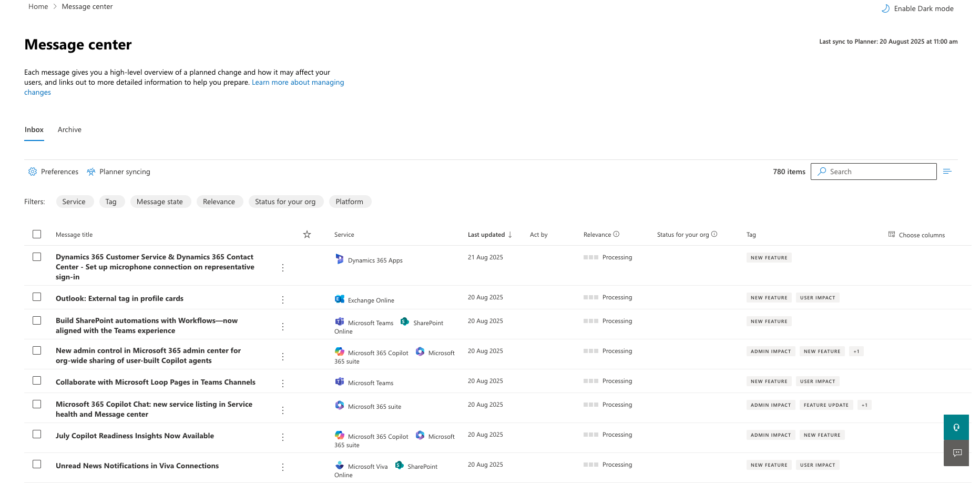Viewport: 980px width, 483px height.
Task: Click Message center breadcrumb
Action: click(87, 6)
